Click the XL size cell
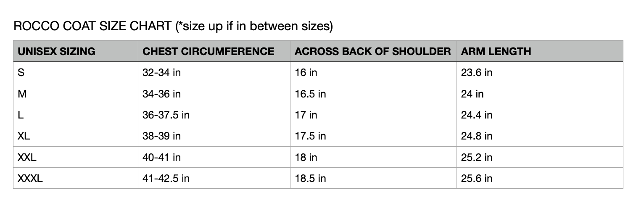 24,136
